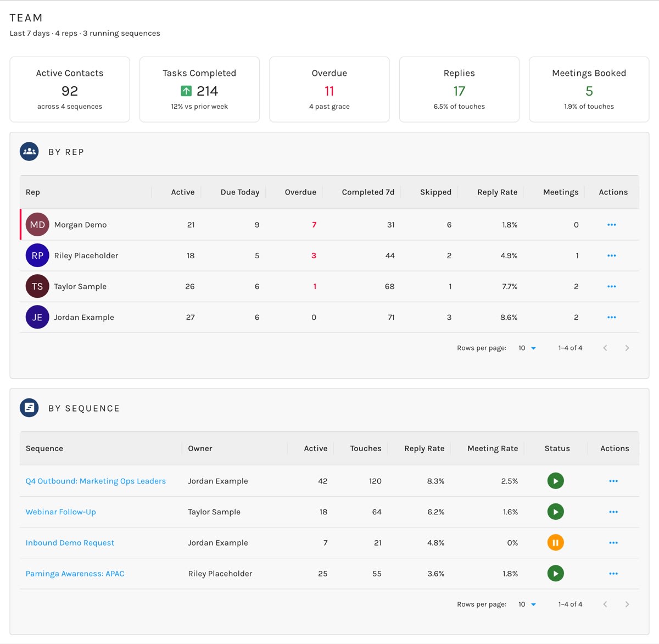
Task: Open Q4 Outbound: Marketing Ops Leaders link
Action: [x=96, y=481]
